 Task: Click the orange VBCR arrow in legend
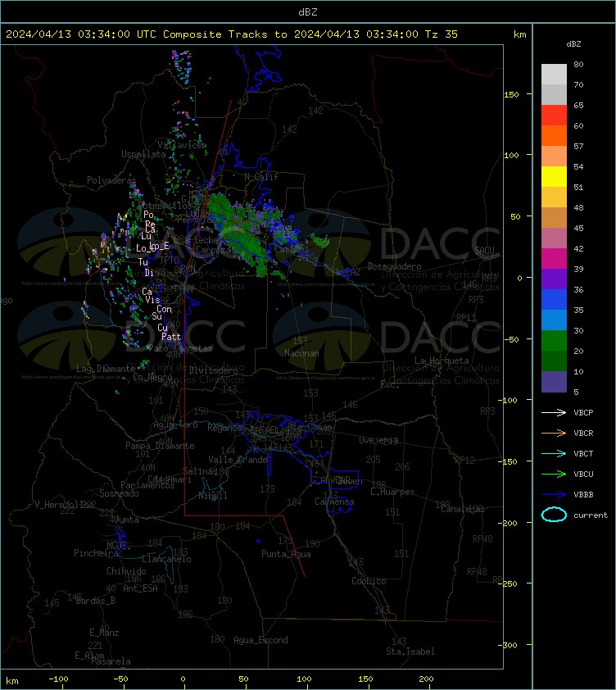click(554, 433)
